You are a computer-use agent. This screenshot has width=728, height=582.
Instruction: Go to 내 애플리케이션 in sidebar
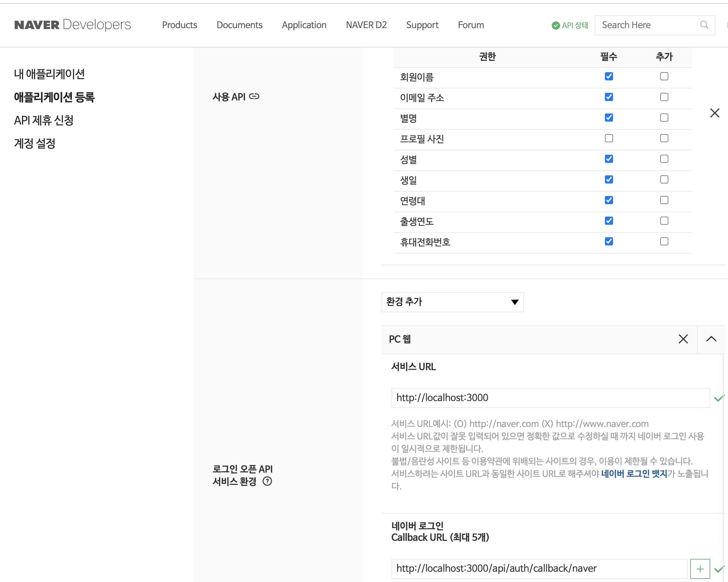49,74
